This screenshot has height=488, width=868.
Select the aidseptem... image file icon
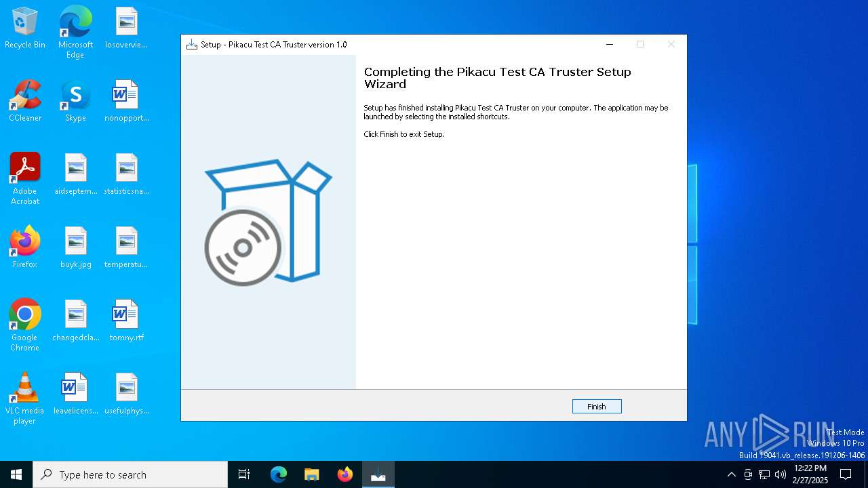pos(75,175)
